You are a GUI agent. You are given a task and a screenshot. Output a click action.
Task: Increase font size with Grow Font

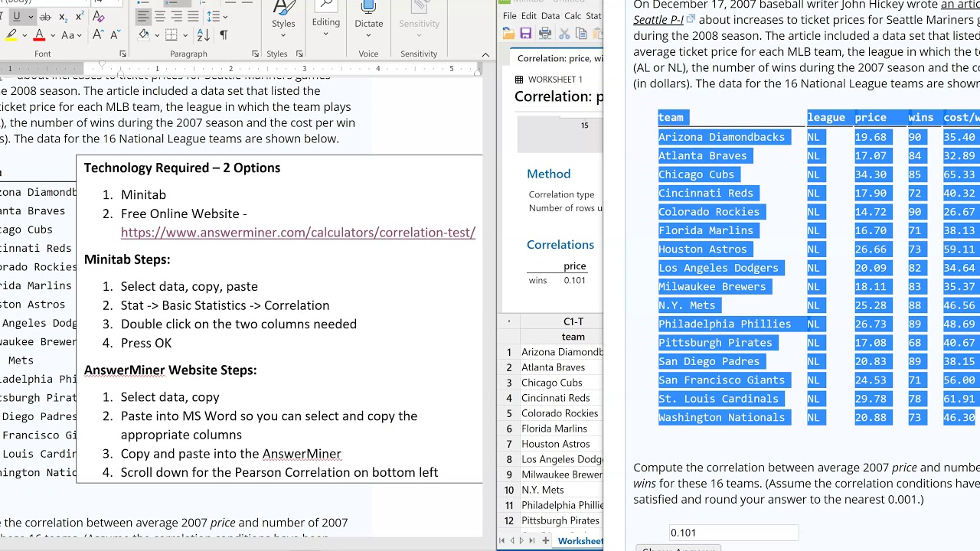click(x=98, y=35)
